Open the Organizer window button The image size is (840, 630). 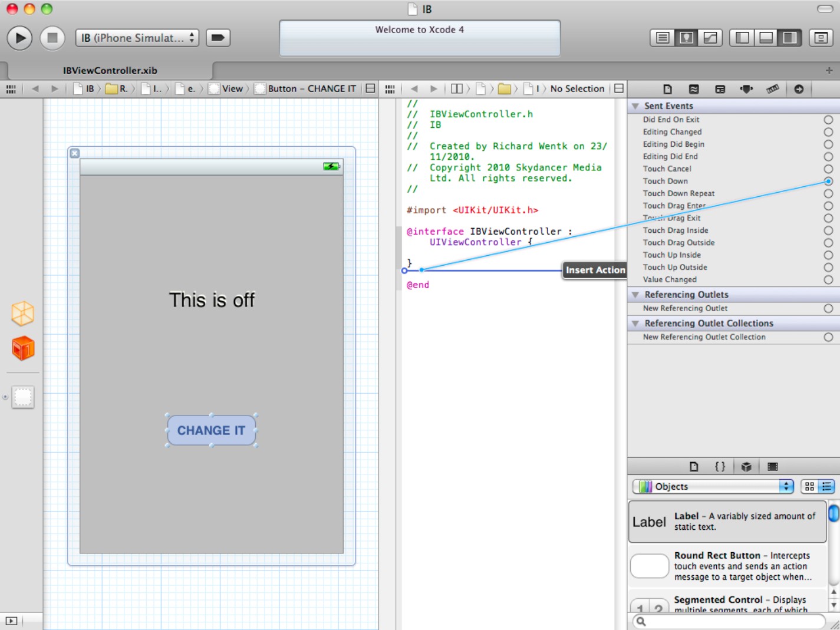point(821,38)
